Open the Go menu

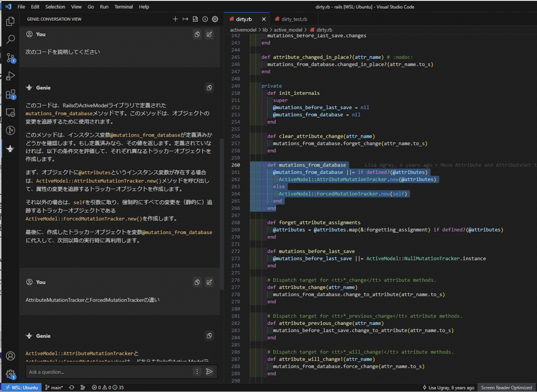91,7
